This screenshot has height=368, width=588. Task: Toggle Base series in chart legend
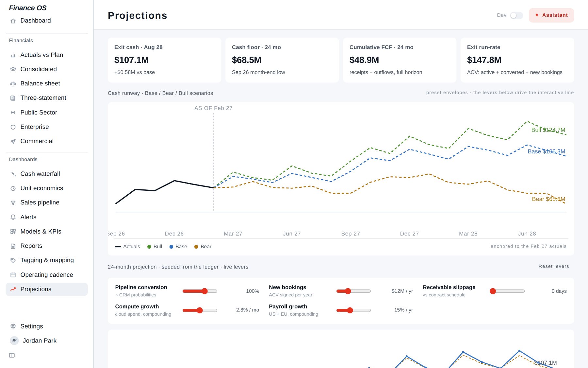178,247
